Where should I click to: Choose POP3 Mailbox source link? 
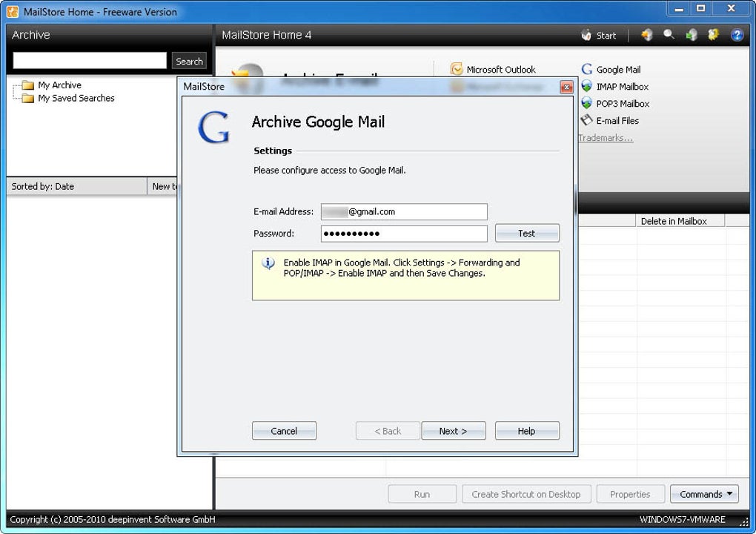(x=623, y=104)
